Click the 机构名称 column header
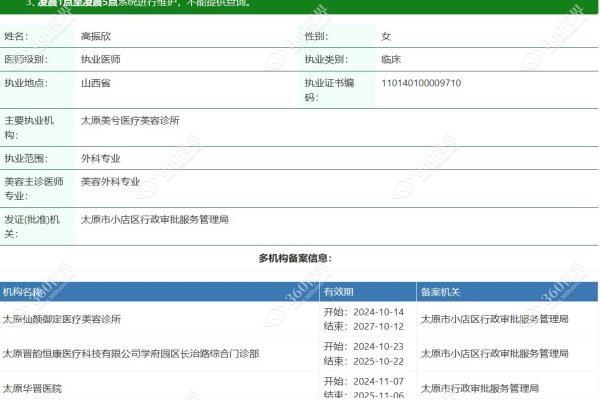The image size is (600, 400). pos(22,292)
